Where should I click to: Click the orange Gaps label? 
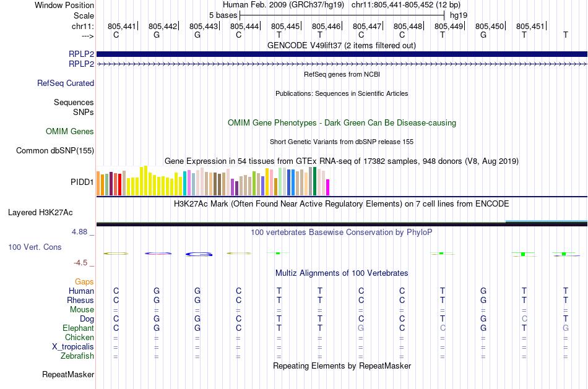coord(84,282)
